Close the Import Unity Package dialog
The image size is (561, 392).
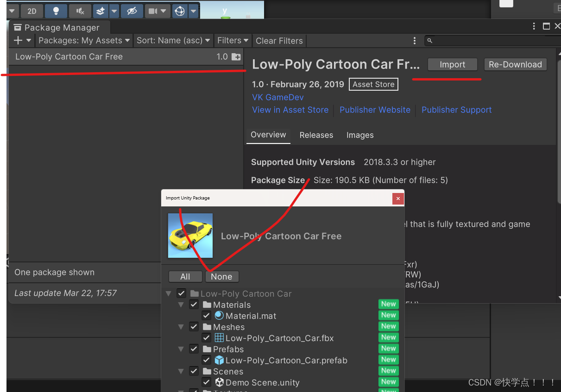point(398,199)
